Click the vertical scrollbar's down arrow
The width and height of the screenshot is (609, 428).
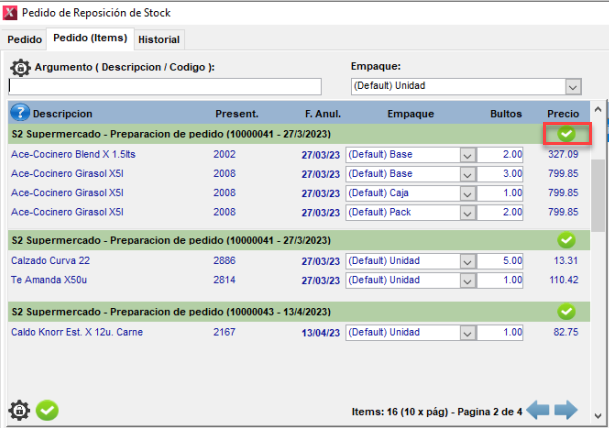pyautogui.click(x=598, y=414)
